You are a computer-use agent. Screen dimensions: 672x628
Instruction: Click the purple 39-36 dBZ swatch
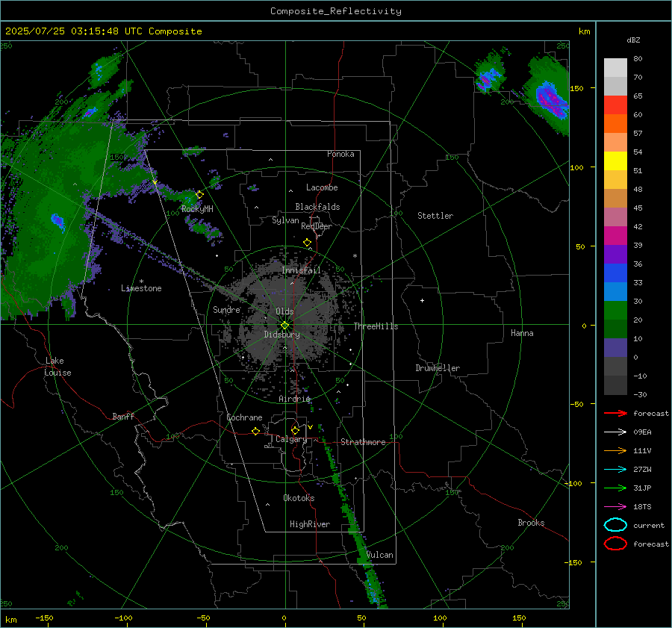click(615, 254)
